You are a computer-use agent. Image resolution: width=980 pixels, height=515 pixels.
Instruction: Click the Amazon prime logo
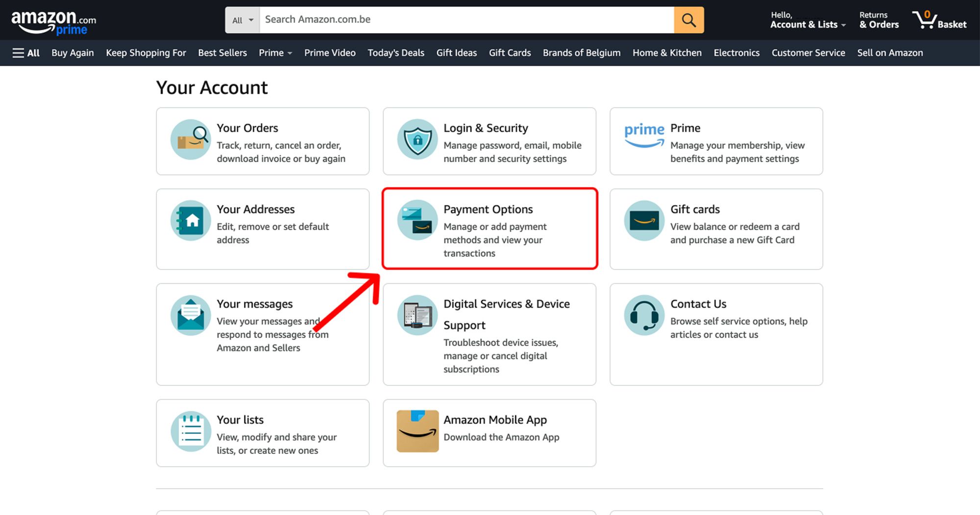53,23
